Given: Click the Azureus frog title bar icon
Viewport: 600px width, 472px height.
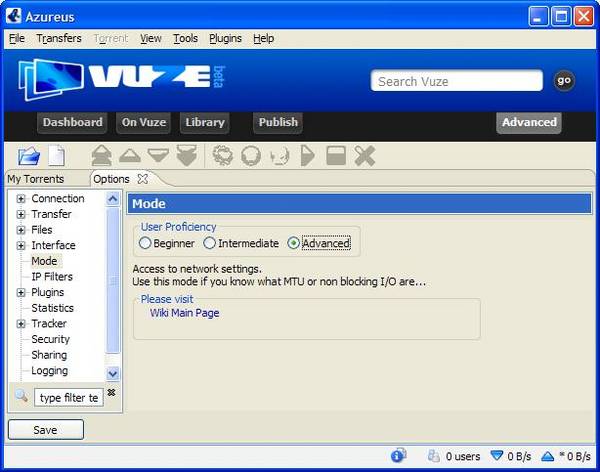Looking at the screenshot, I should tap(14, 16).
